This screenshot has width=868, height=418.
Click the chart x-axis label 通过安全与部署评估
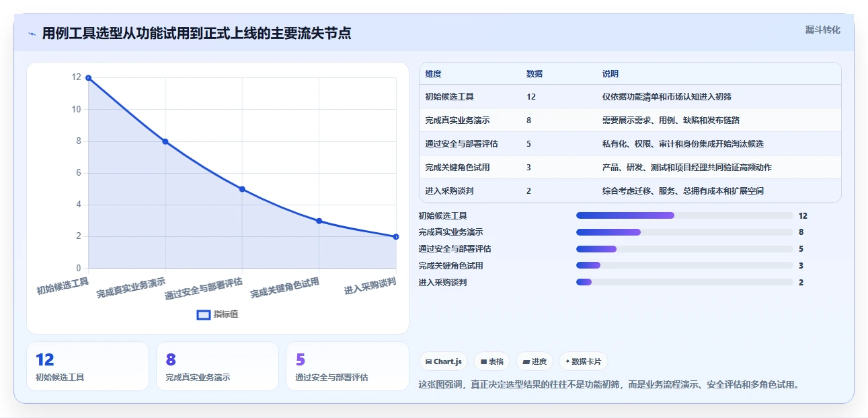204,288
